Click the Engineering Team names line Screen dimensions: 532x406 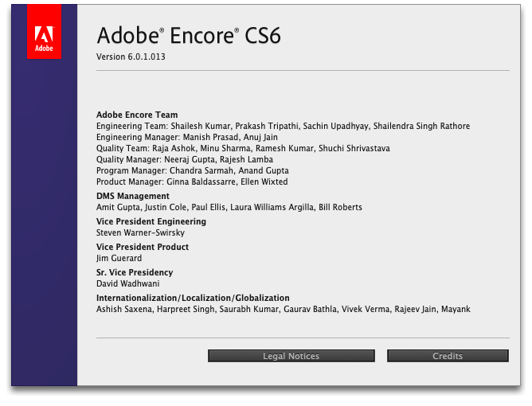click(283, 126)
